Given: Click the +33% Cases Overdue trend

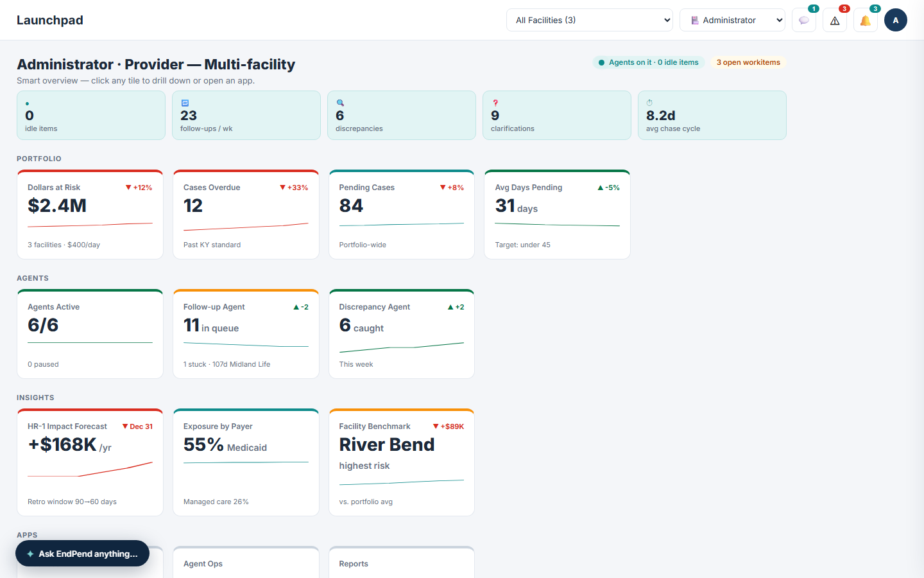Looking at the screenshot, I should tap(294, 188).
